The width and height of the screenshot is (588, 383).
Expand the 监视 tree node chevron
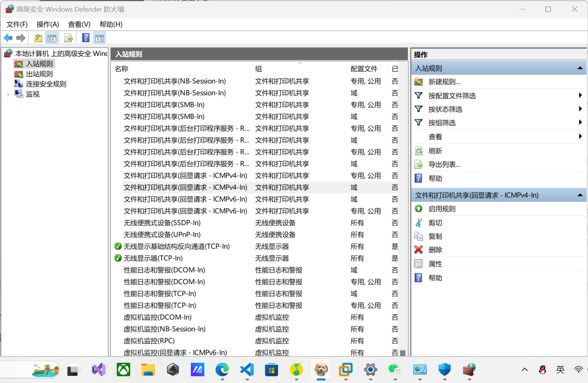[8, 94]
